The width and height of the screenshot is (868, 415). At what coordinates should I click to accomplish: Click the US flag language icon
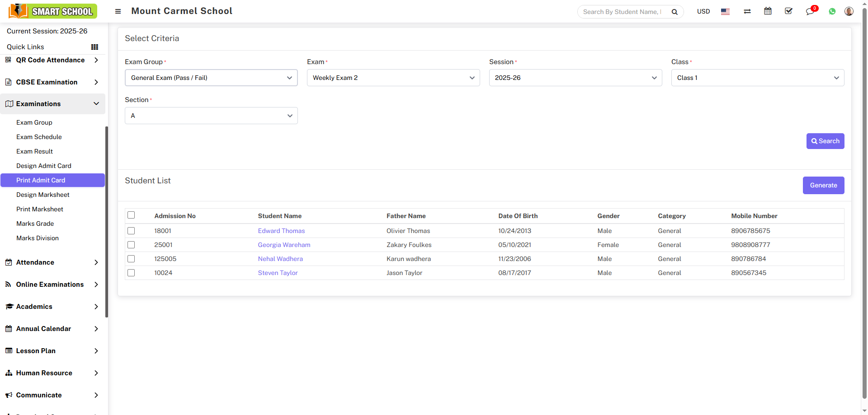coord(725,12)
